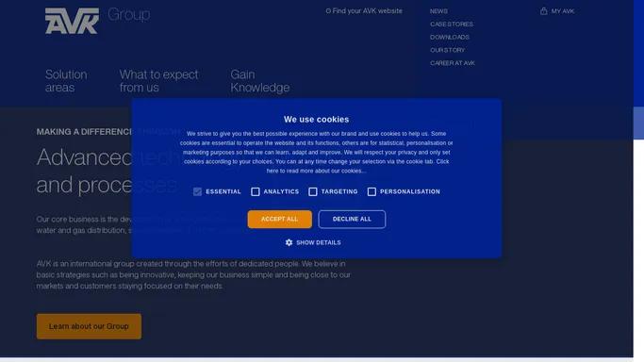Click the gear icon next to Show Details
Screen dimensions: 644x362
289,242
